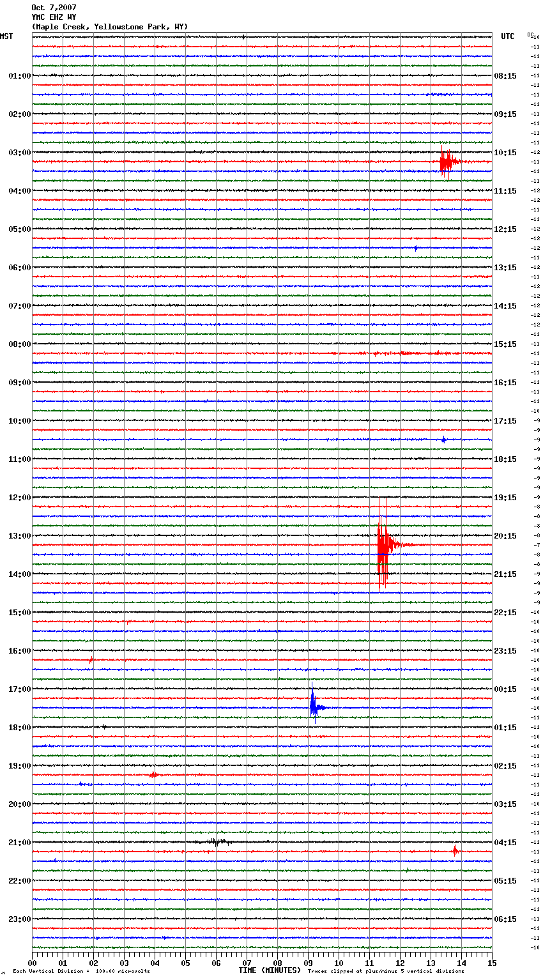Select the 21:00 MST hour label
This screenshot has width=543, height=980.
(20, 843)
